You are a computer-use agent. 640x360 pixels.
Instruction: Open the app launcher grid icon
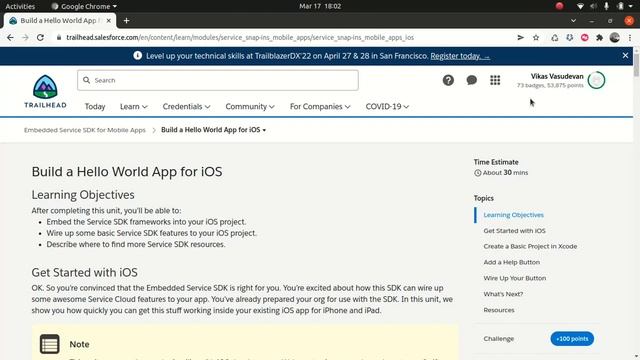point(495,80)
